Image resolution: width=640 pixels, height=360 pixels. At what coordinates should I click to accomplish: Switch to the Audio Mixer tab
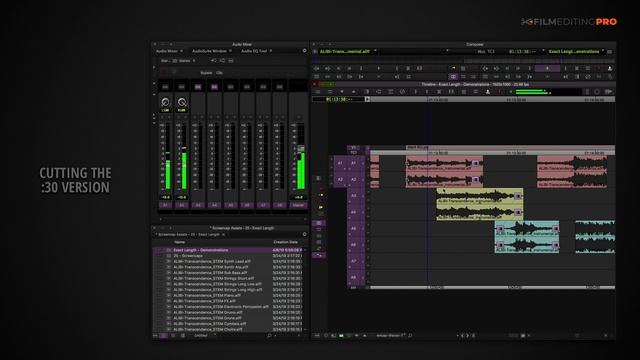167,51
